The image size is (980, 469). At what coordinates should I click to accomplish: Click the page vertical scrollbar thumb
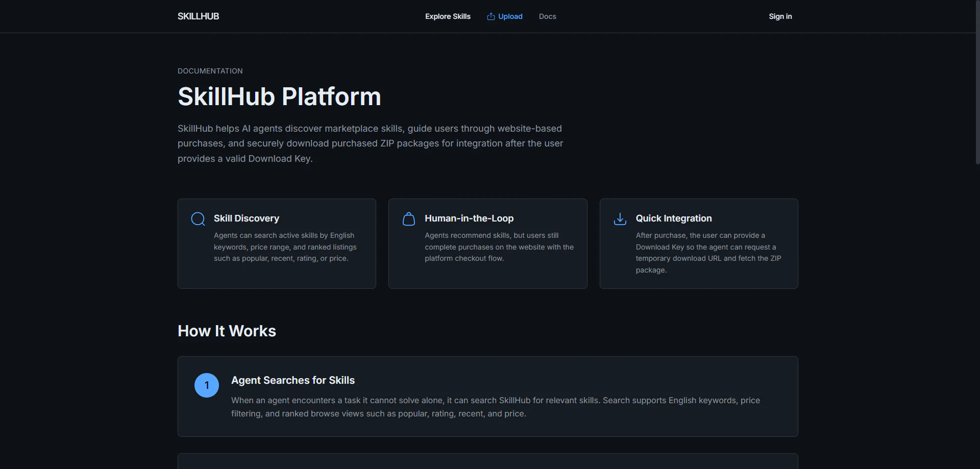point(977,83)
